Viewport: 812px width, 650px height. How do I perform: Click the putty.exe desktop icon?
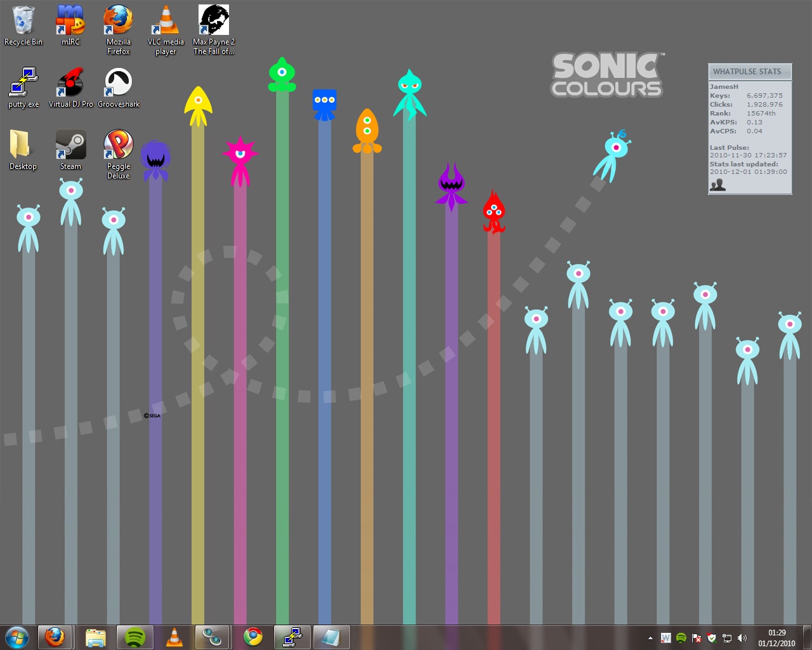pos(23,83)
